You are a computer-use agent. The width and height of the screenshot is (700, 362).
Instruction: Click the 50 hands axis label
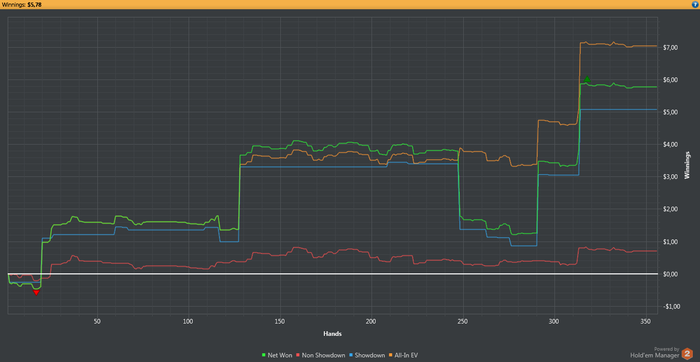click(x=97, y=321)
